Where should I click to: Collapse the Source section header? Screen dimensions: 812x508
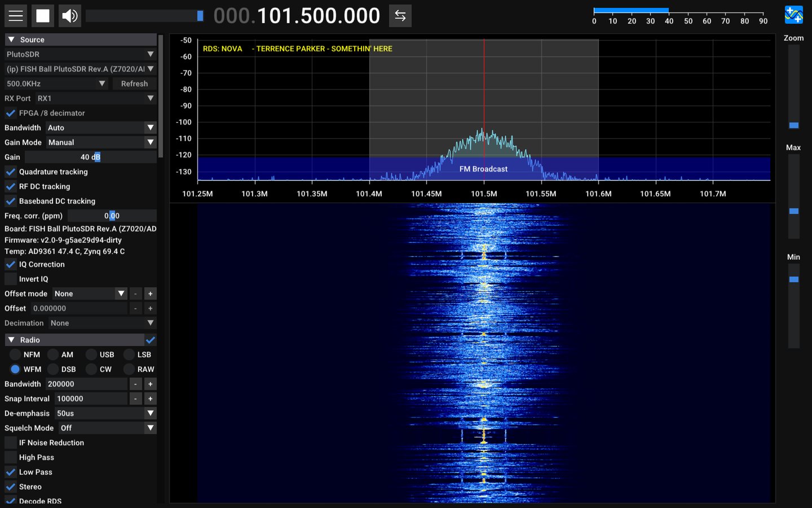(81, 40)
